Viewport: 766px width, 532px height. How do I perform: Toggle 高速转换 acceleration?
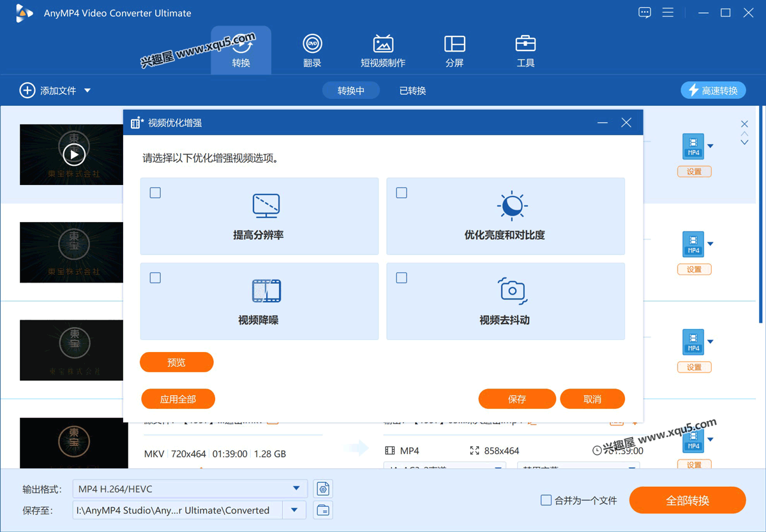click(x=713, y=91)
